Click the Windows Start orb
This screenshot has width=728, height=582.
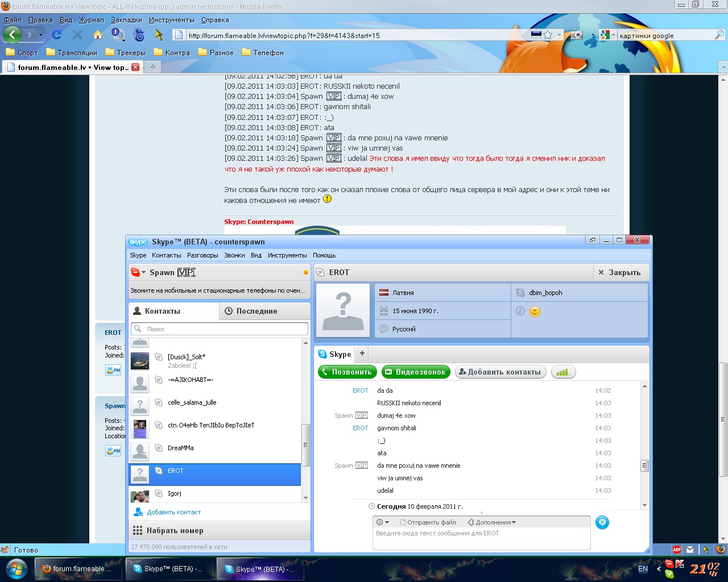16,568
